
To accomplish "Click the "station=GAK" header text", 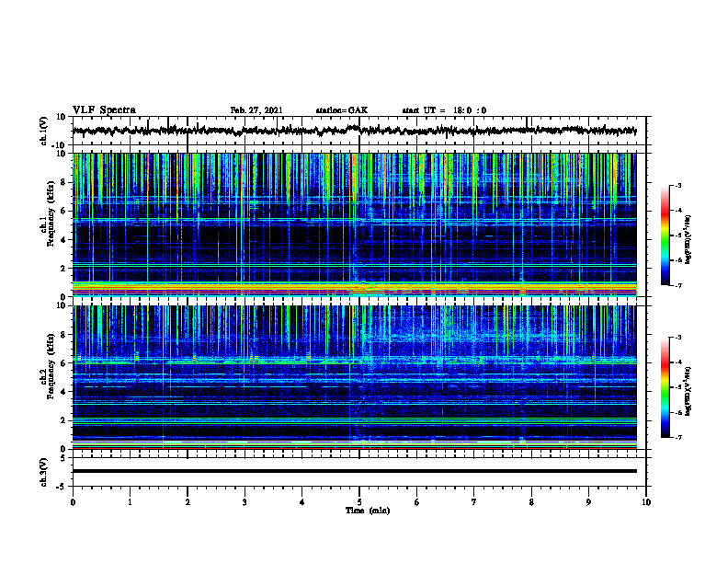I will click(342, 110).
